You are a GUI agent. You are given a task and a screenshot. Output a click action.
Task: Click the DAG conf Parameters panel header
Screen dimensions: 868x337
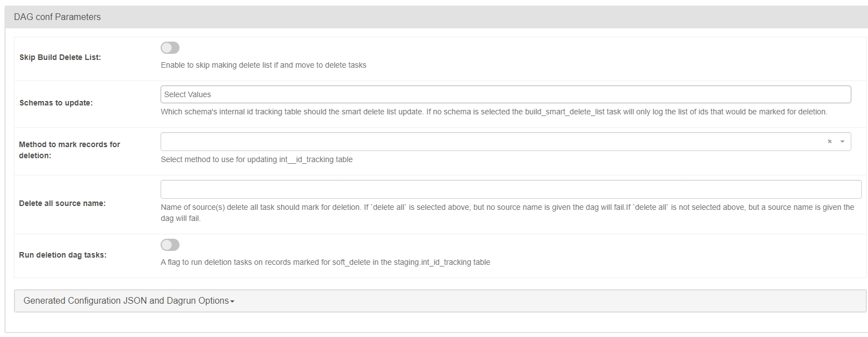(x=57, y=17)
